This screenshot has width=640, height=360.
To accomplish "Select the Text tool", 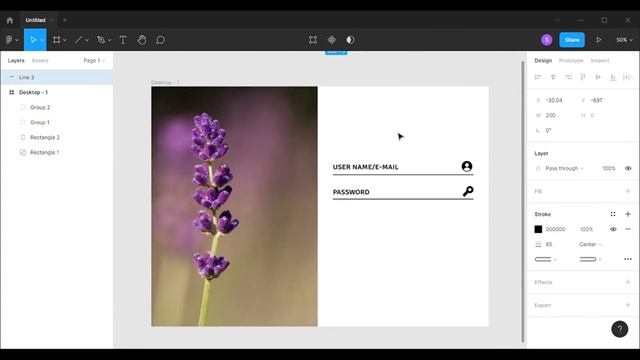I will click(x=123, y=40).
